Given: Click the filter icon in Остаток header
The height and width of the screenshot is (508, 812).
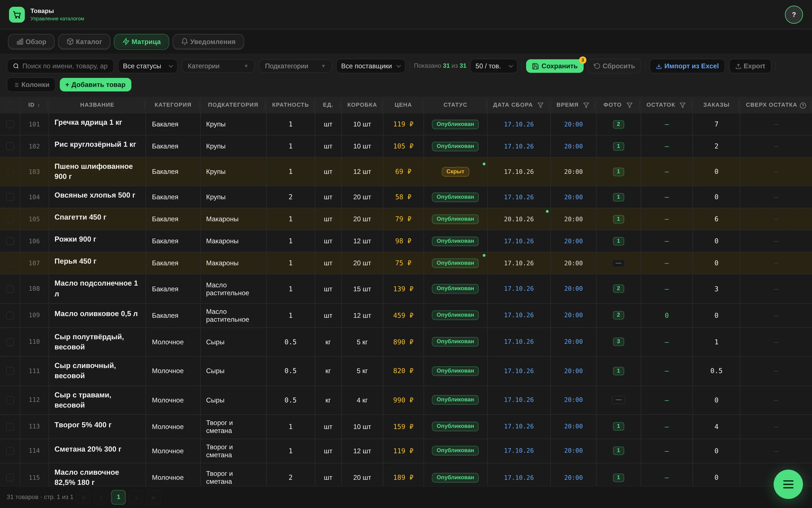Looking at the screenshot, I should [x=682, y=105].
